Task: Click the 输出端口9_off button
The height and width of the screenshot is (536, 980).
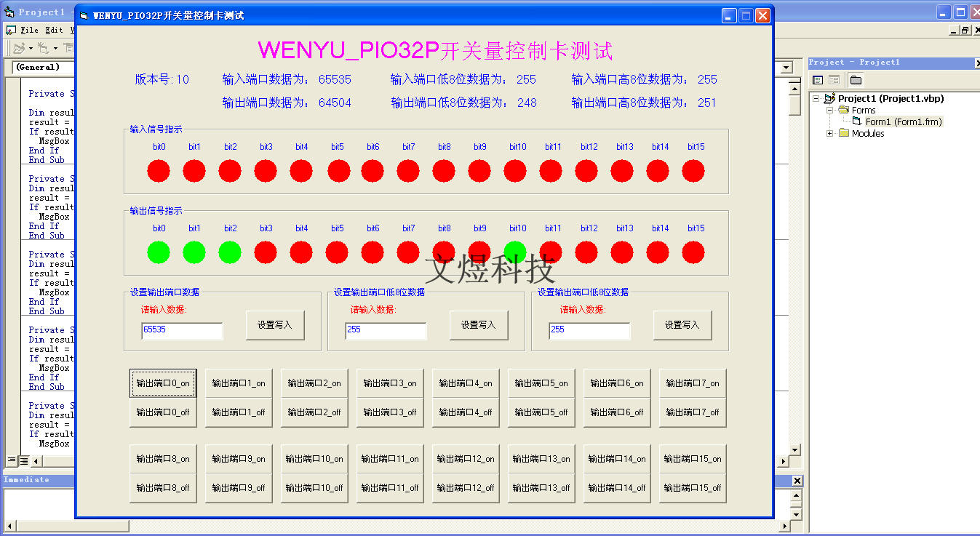Action: pyautogui.click(x=239, y=488)
